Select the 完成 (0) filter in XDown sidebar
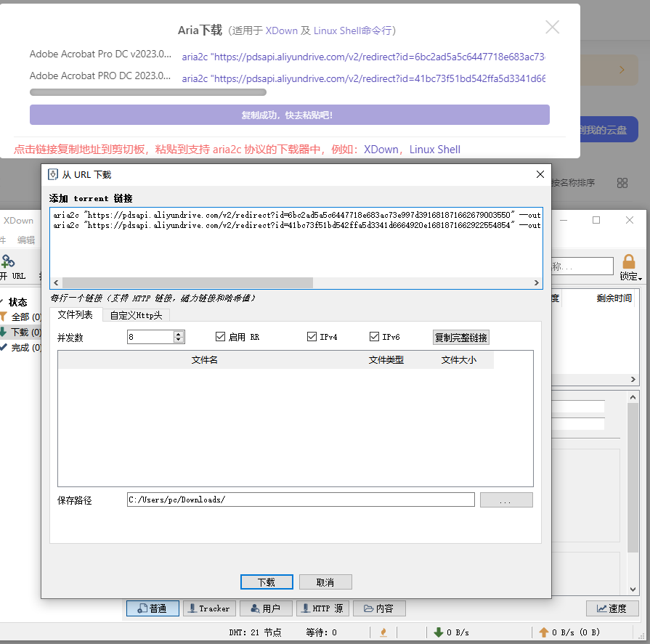The height and width of the screenshot is (644, 650). click(x=21, y=348)
